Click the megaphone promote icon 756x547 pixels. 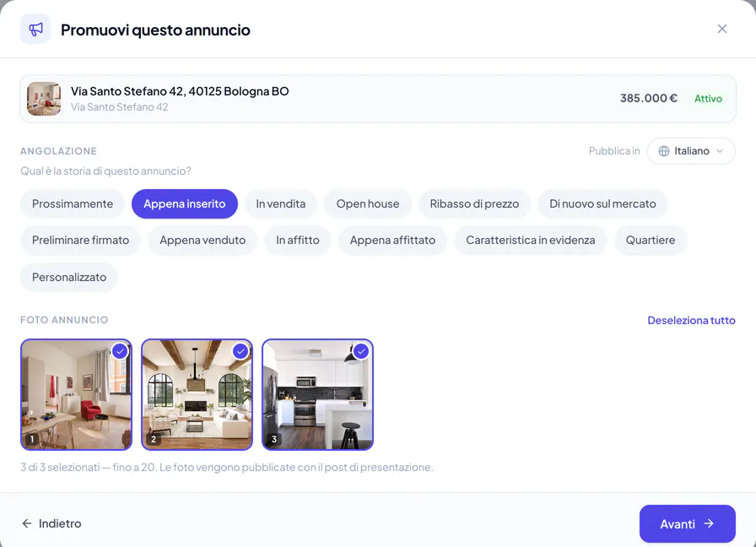point(35,29)
